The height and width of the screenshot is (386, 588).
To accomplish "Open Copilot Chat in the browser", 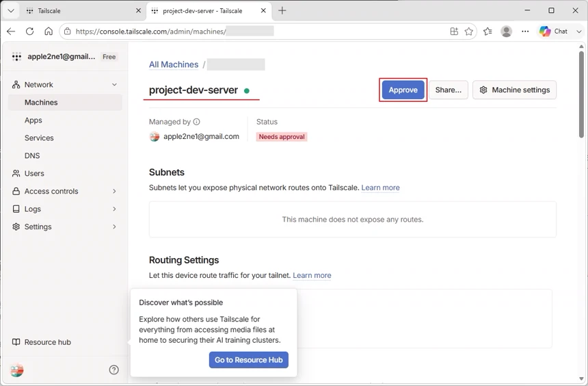I will tap(554, 31).
